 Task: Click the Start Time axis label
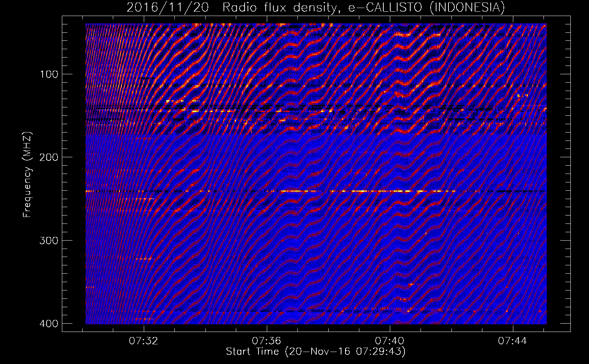[316, 352]
